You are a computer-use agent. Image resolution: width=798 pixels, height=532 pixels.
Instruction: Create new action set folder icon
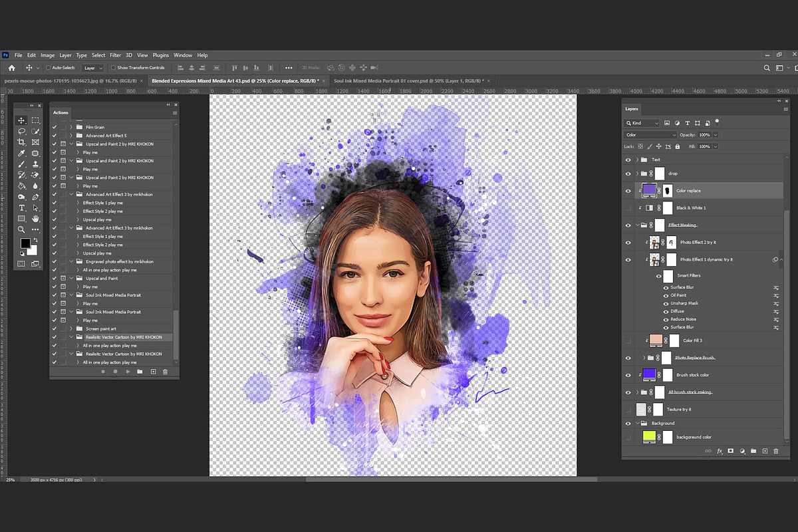pyautogui.click(x=140, y=372)
